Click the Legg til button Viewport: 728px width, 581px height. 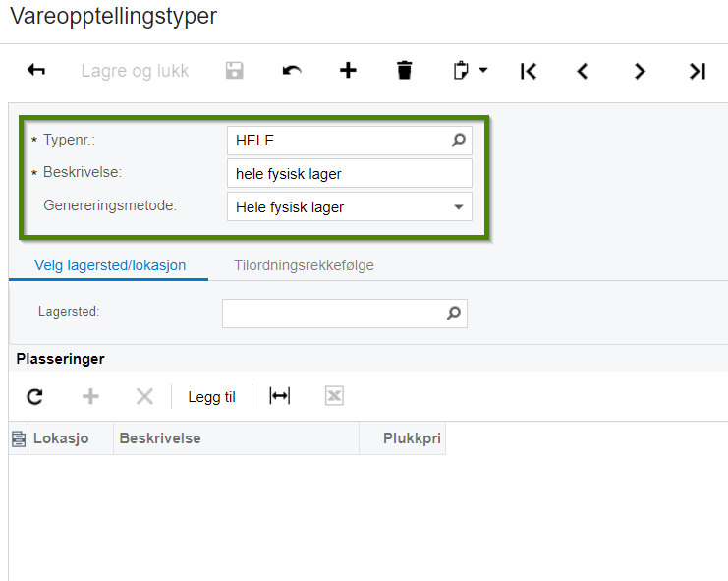pyautogui.click(x=211, y=397)
